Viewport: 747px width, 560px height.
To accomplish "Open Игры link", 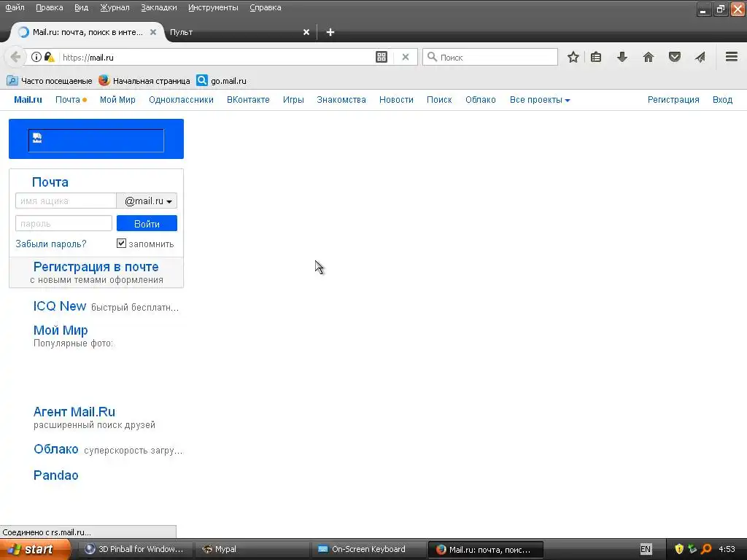I will click(x=293, y=100).
